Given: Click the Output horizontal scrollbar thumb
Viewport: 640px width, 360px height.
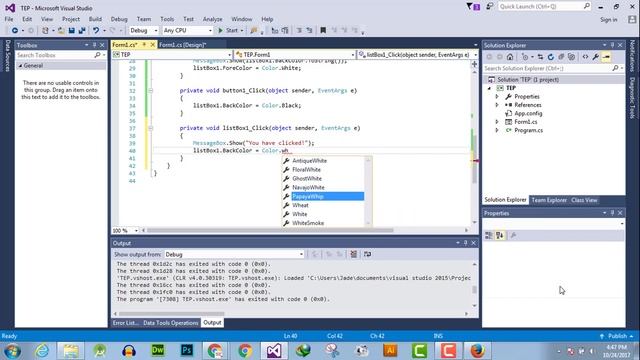Looking at the screenshot, I should point(171,314).
